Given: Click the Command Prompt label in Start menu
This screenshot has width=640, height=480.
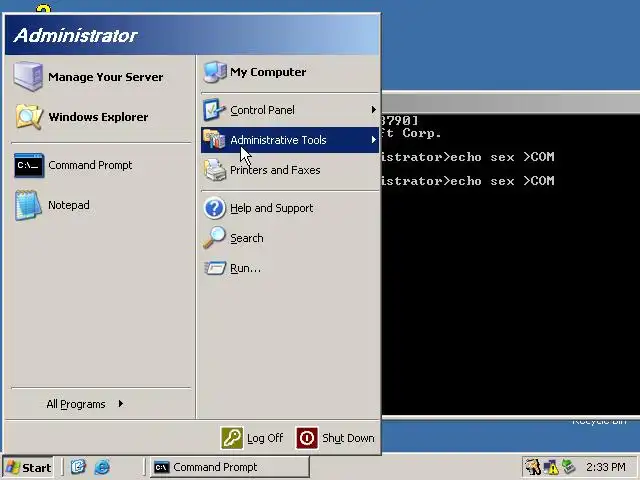Looking at the screenshot, I should 90,165.
